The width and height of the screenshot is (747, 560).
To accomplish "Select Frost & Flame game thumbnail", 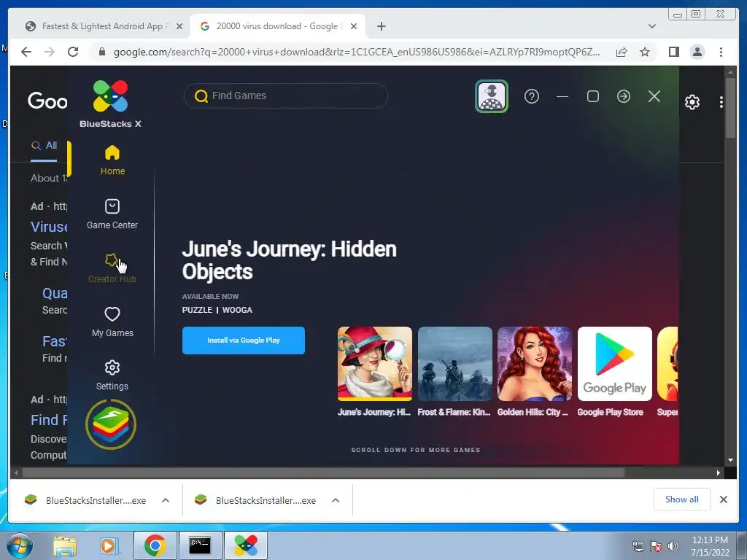I will pyautogui.click(x=455, y=364).
